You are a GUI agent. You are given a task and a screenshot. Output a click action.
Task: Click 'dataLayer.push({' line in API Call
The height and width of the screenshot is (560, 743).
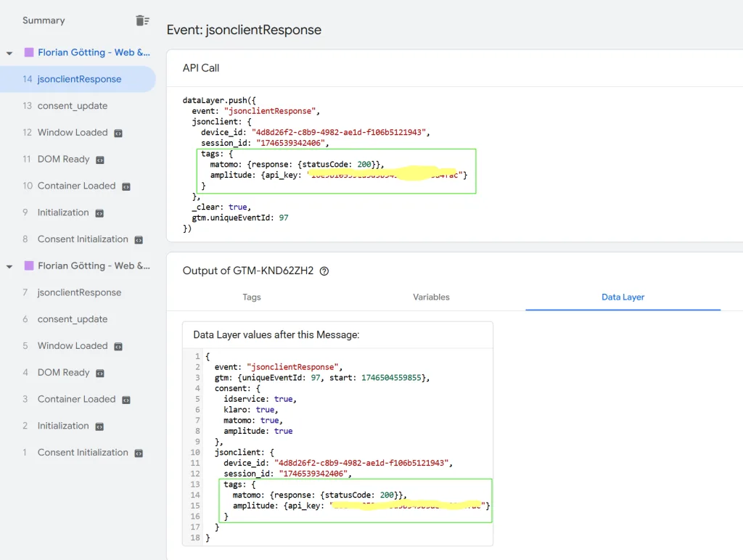(x=219, y=100)
